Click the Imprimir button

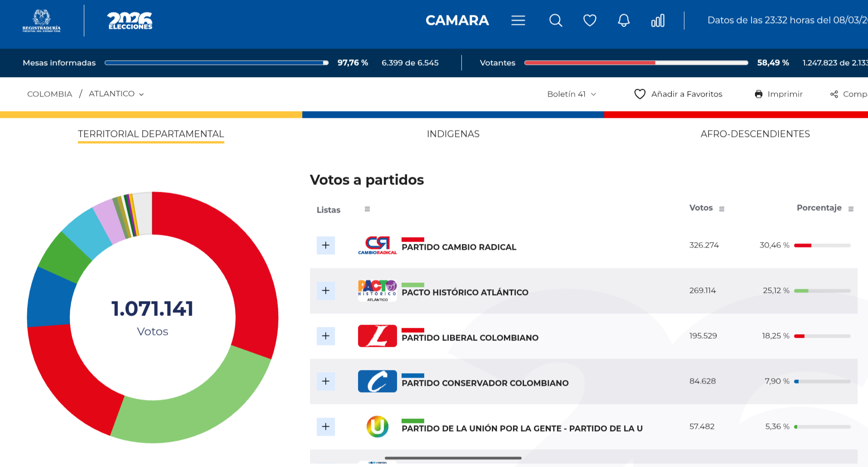pos(778,94)
